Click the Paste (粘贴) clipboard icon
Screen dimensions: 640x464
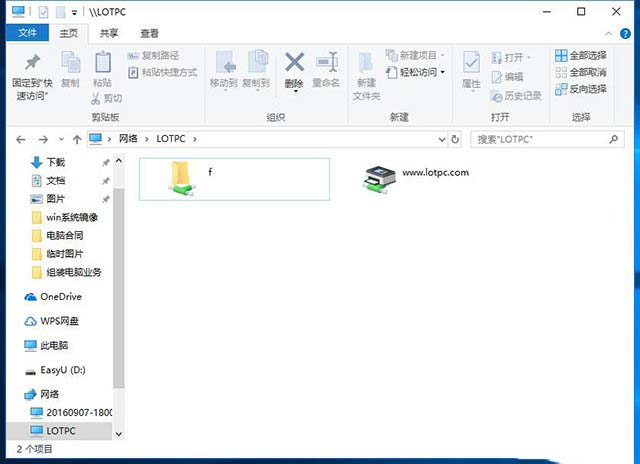(x=102, y=62)
